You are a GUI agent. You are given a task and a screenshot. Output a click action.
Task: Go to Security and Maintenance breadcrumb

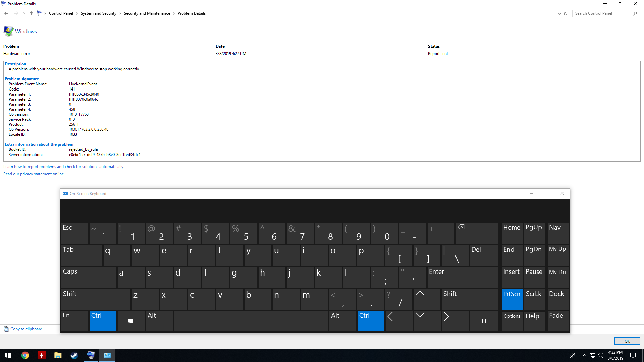(x=147, y=13)
